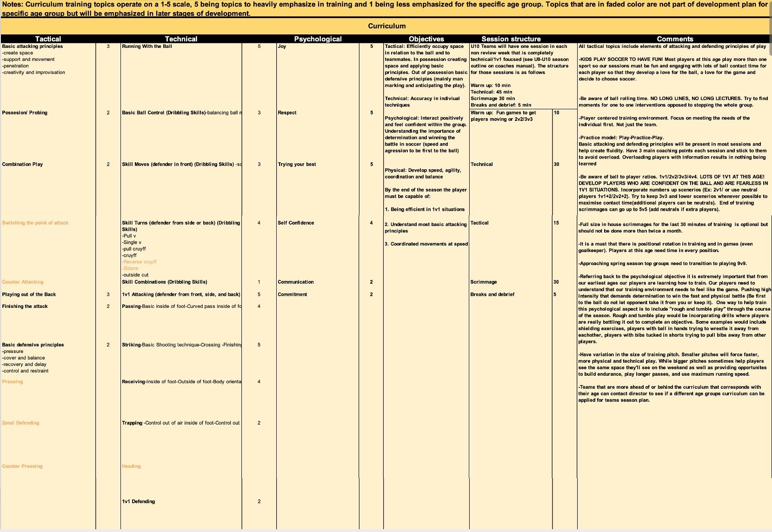Select the Basic attacking principles cell
772x532 pixels.
coord(33,47)
